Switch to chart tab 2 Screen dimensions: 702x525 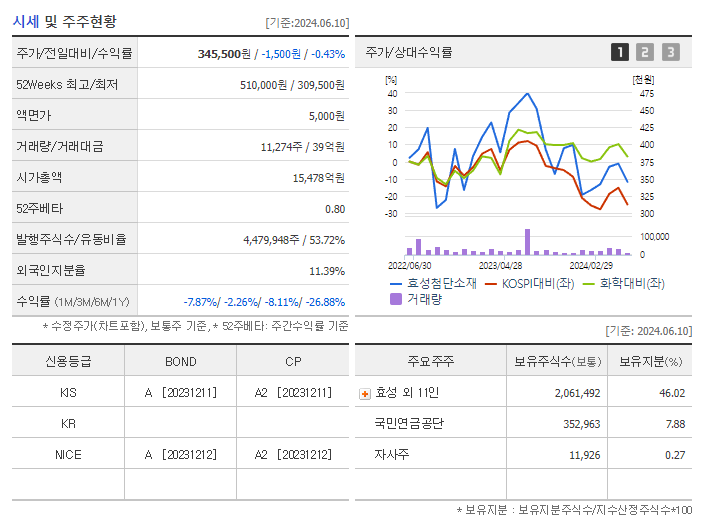click(x=645, y=52)
